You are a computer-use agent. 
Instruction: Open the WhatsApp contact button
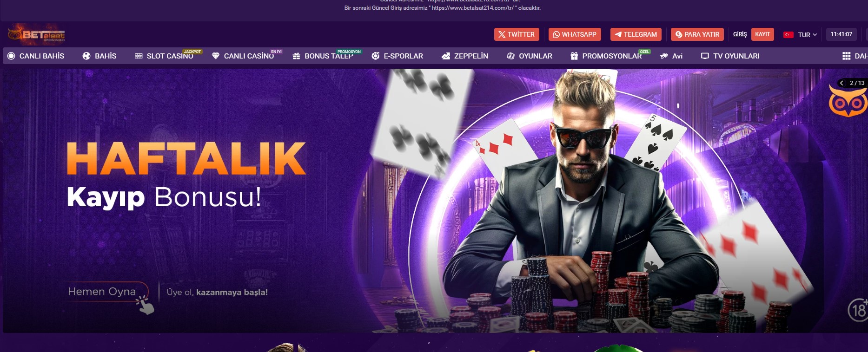[x=575, y=34]
